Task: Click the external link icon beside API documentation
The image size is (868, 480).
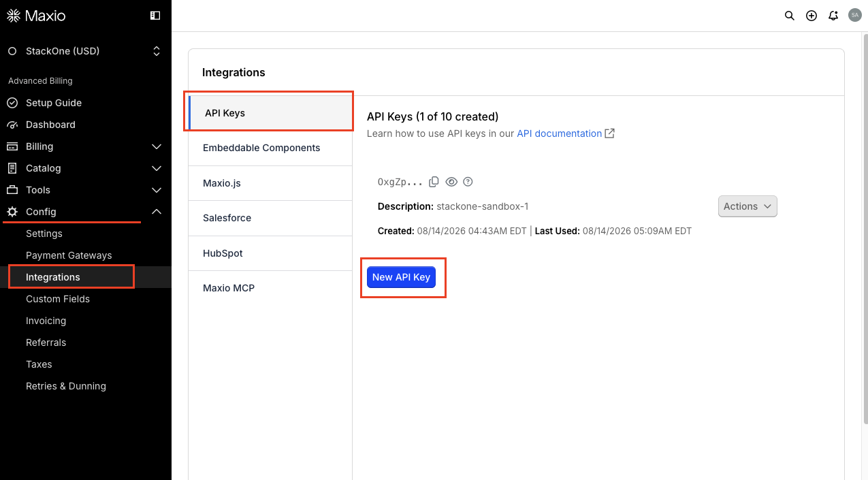Action: pos(610,133)
